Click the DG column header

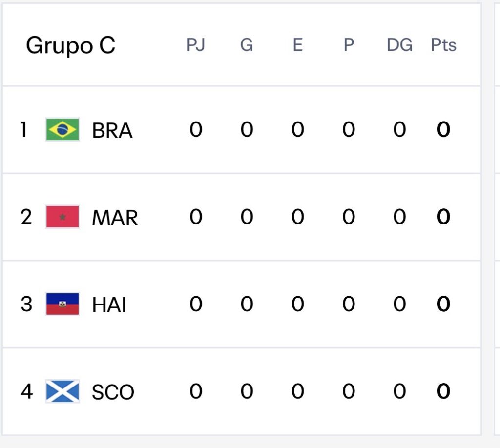click(x=399, y=45)
